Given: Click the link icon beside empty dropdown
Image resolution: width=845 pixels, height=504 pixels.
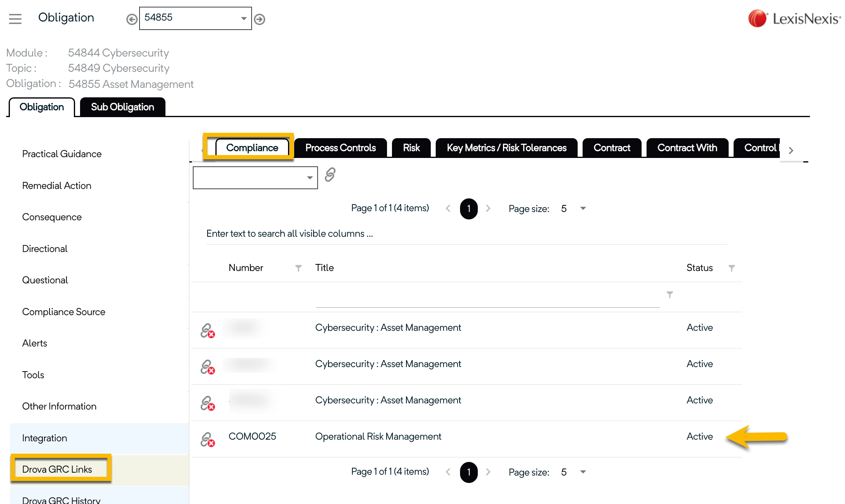Looking at the screenshot, I should click(330, 175).
